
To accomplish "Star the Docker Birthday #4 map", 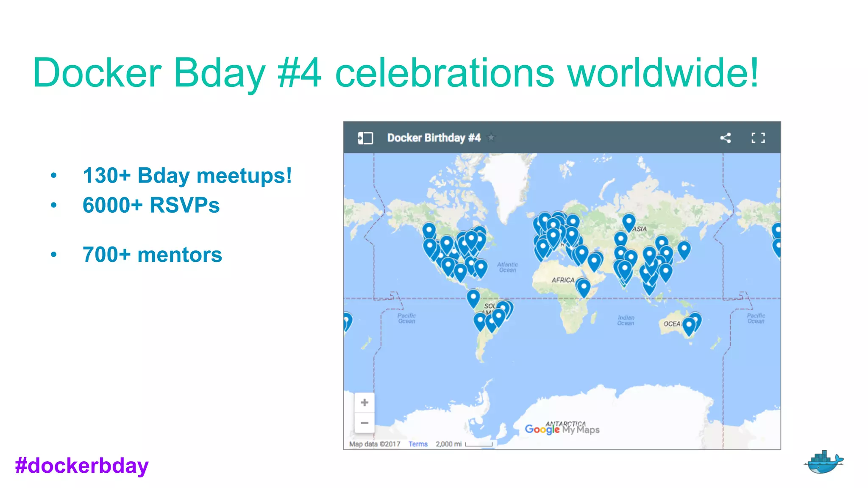I will click(491, 138).
